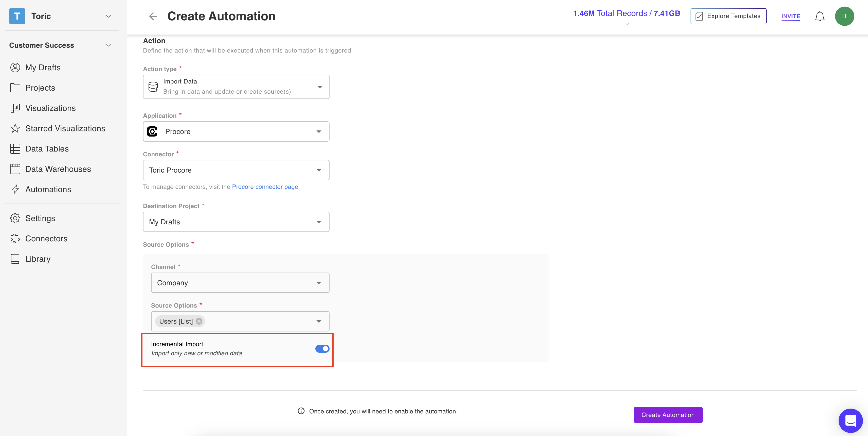This screenshot has width=868, height=436.
Task: Open Data Warehouses page
Action: (x=58, y=169)
